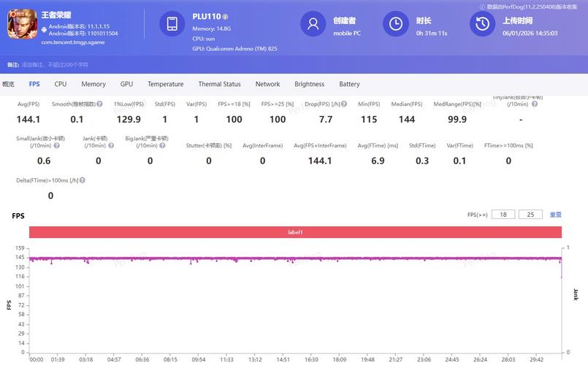Click the Android robot icon by version
Image resolution: width=588 pixels, height=365 pixels.
coord(45,29)
